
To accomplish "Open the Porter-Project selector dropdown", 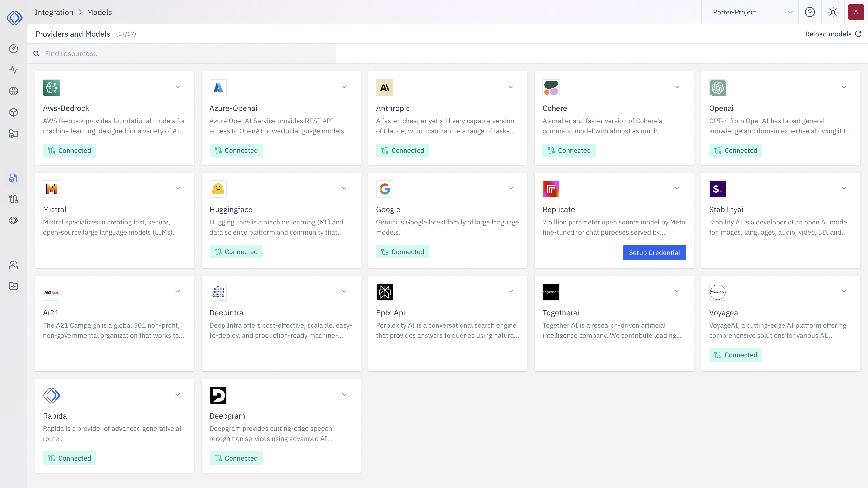I will tap(749, 12).
